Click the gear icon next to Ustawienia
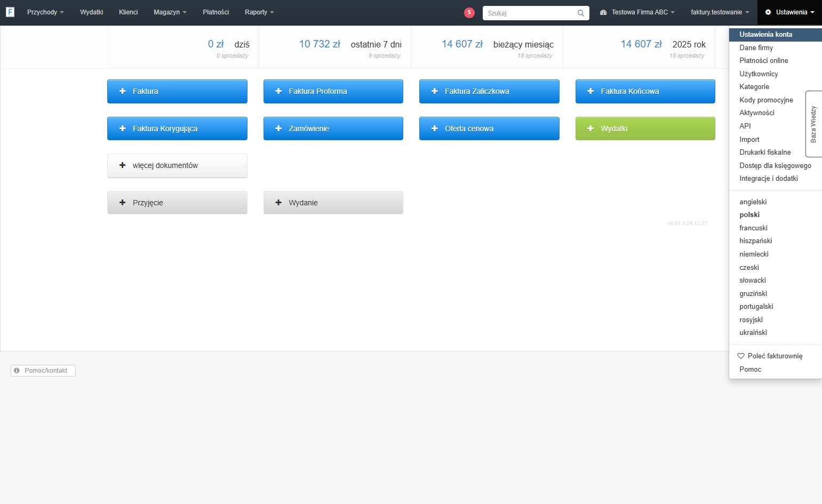822x504 pixels. (x=768, y=12)
